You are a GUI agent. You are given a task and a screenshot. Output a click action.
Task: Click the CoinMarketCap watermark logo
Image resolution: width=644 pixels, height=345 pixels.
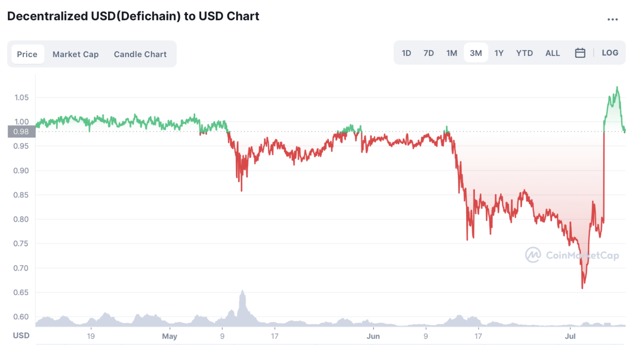pos(572,255)
